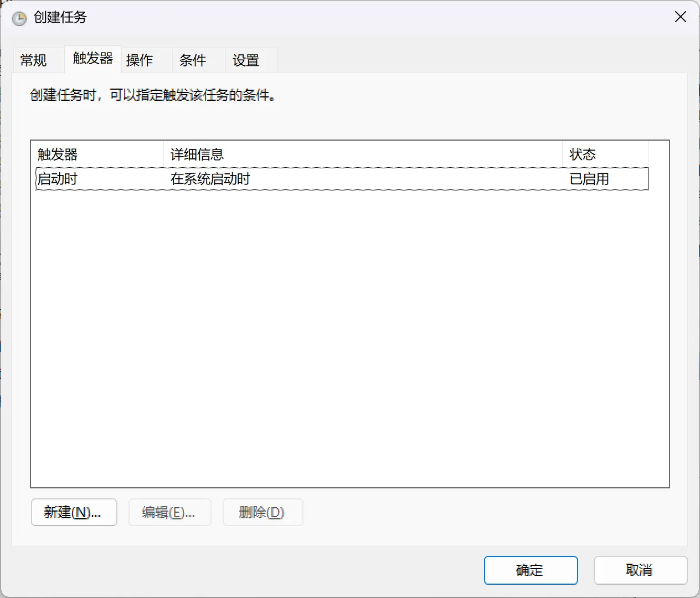Click the 在系统启动时 detail cell
This screenshot has height=598, width=700.
click(210, 179)
